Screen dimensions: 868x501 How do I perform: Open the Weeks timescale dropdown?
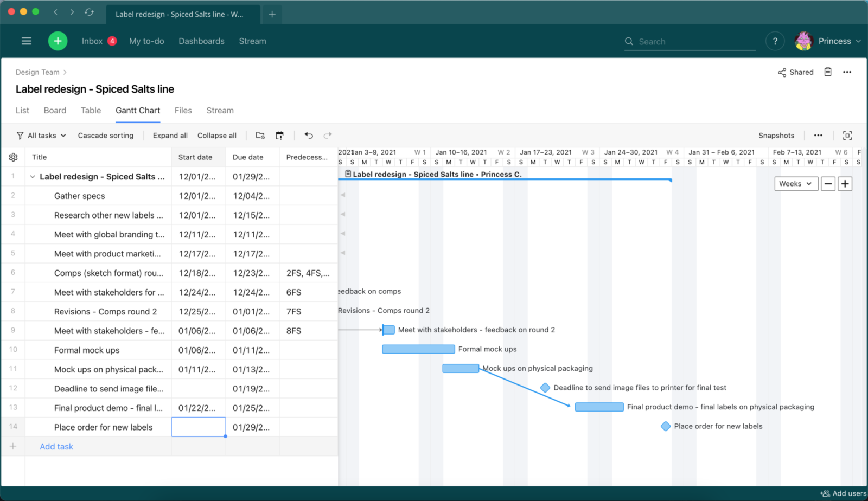coord(796,184)
